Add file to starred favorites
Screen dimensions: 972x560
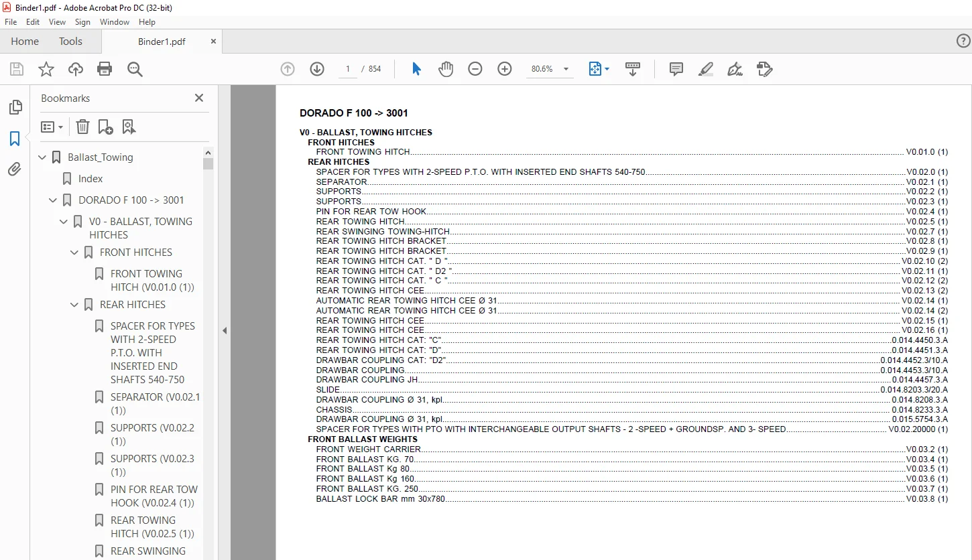click(46, 69)
